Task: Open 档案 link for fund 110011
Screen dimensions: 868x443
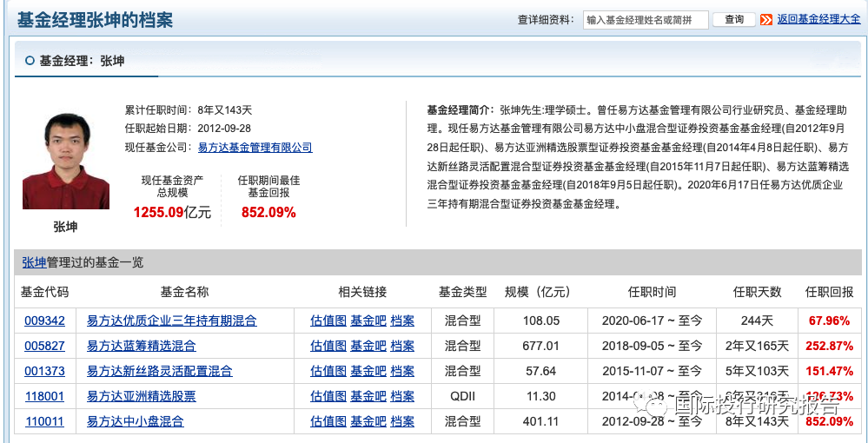Action: click(x=402, y=421)
